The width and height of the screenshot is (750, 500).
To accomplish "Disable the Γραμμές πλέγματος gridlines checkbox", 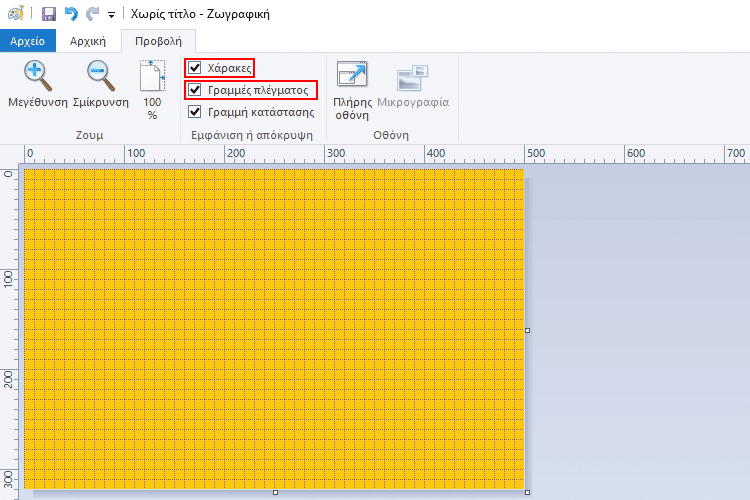I will tap(195, 89).
